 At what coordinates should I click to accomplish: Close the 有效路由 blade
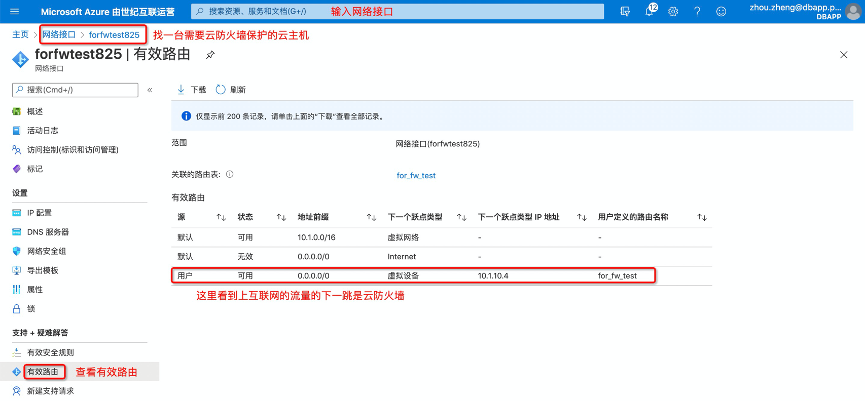pyautogui.click(x=843, y=54)
